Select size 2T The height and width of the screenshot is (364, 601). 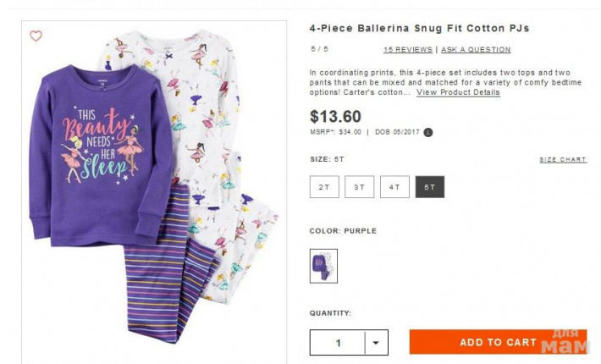[324, 187]
